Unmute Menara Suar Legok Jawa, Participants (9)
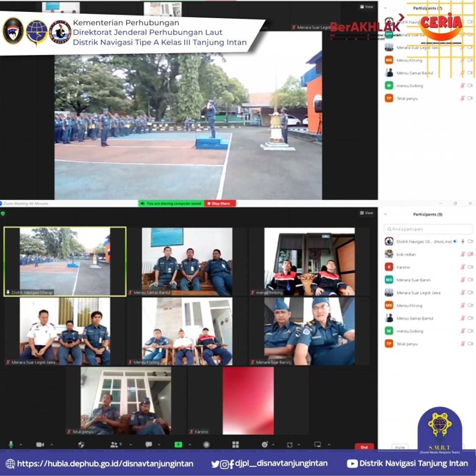This screenshot has height=476, width=476. (463, 292)
